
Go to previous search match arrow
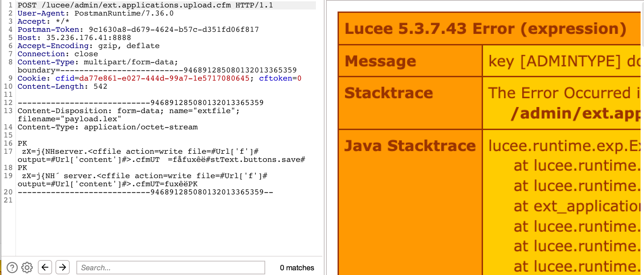point(45,267)
